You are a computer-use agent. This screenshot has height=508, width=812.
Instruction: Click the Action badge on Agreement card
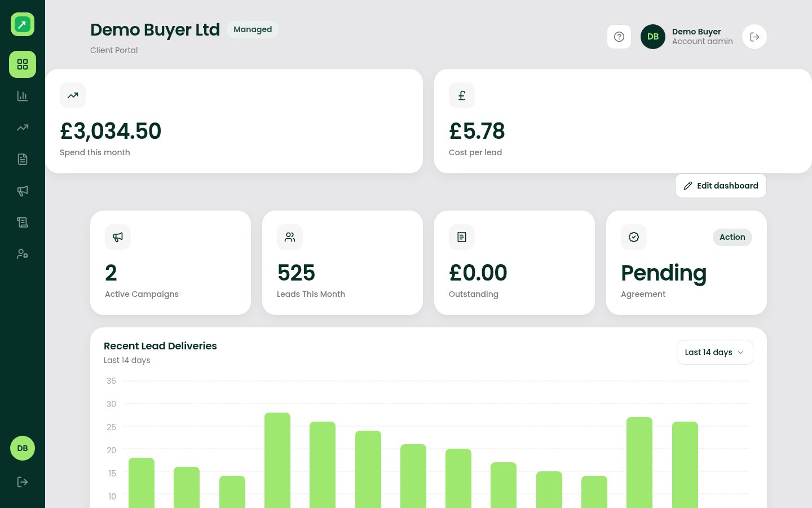tap(732, 237)
